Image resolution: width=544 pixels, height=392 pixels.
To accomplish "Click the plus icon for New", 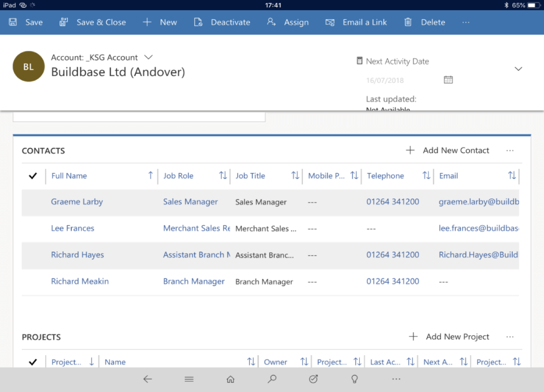I will click(147, 22).
